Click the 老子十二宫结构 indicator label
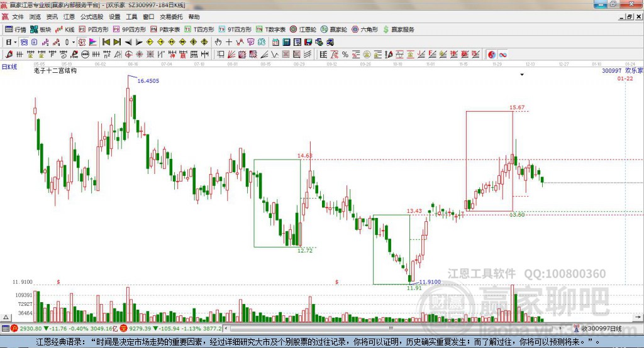Screen dimensions: 644x348 [x=55, y=71]
